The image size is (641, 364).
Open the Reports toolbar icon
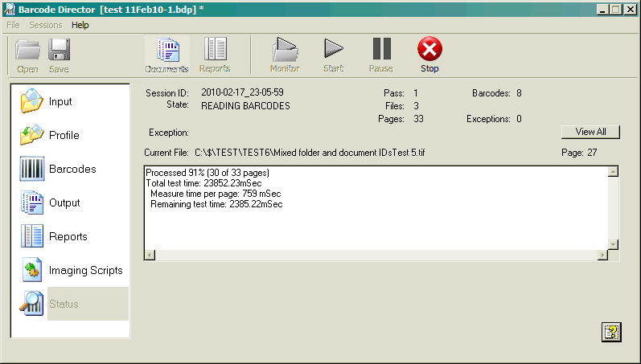(215, 51)
